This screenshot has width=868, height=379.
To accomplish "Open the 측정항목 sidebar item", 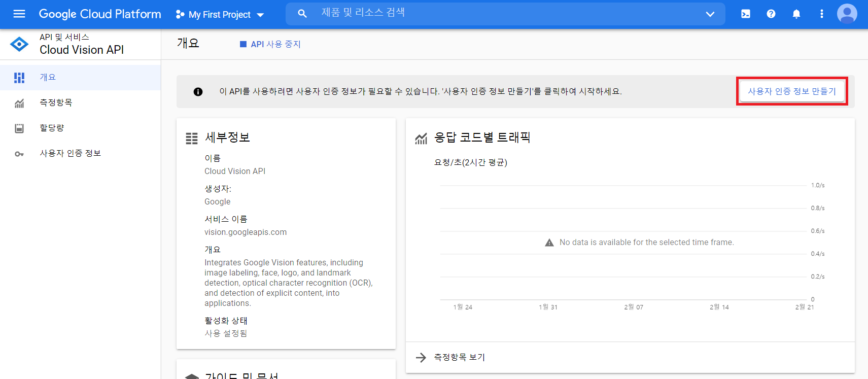I will coord(80,102).
